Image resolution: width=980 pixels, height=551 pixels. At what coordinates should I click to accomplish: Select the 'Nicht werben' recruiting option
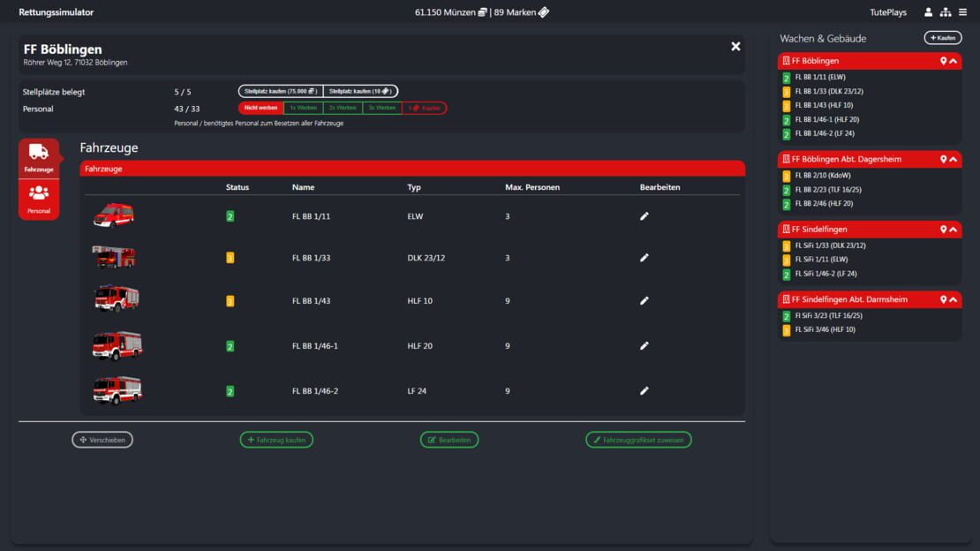(x=260, y=109)
